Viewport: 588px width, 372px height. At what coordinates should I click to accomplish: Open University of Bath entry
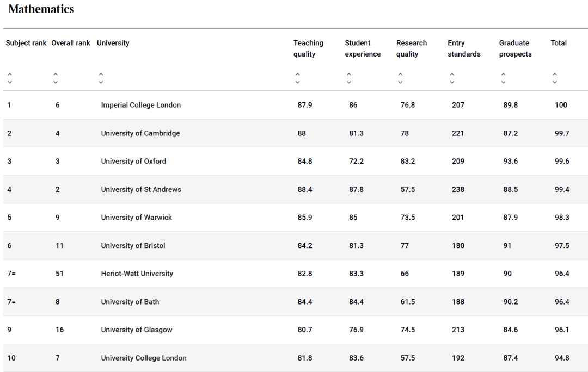pos(130,302)
